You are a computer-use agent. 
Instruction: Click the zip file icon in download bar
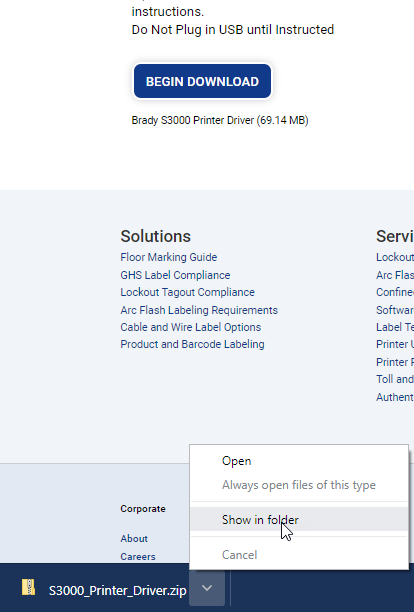pos(28,587)
